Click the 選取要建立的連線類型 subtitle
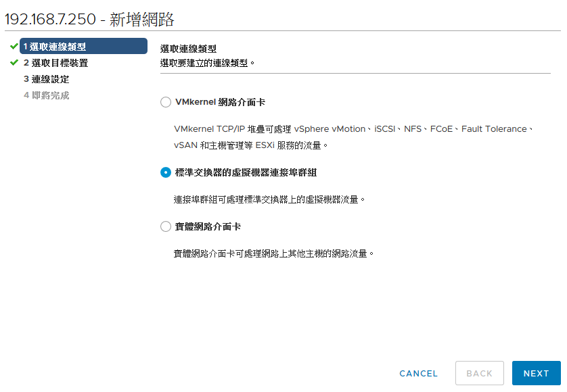Image resolution: width=567 pixels, height=392 pixels. [x=207, y=64]
